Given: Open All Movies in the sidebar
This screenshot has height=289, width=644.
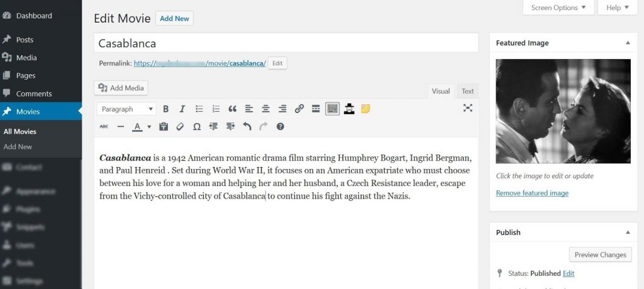Looking at the screenshot, I should coord(20,131).
